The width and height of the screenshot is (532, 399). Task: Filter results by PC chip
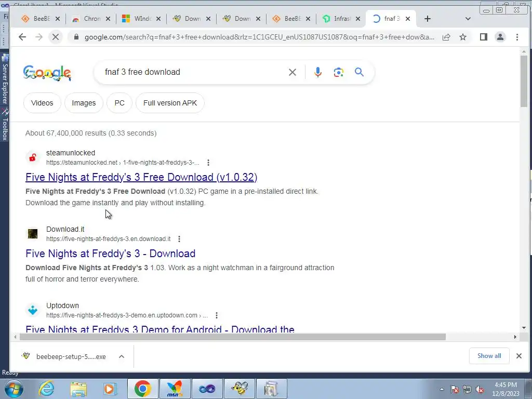tap(119, 103)
